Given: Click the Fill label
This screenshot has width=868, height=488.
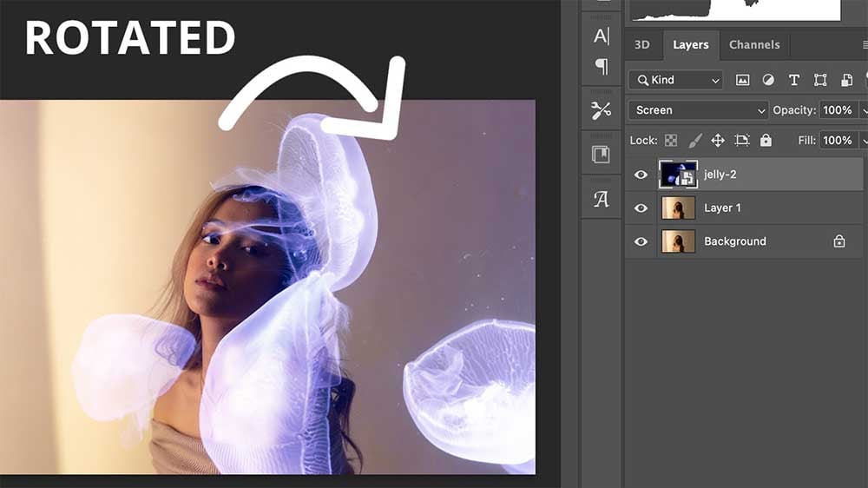Looking at the screenshot, I should 806,141.
